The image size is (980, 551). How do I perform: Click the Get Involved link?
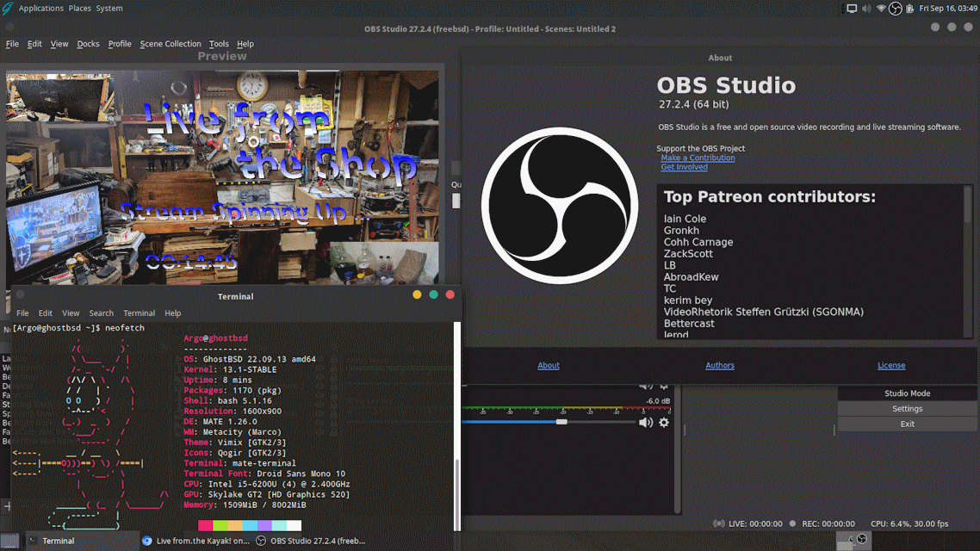(x=685, y=167)
